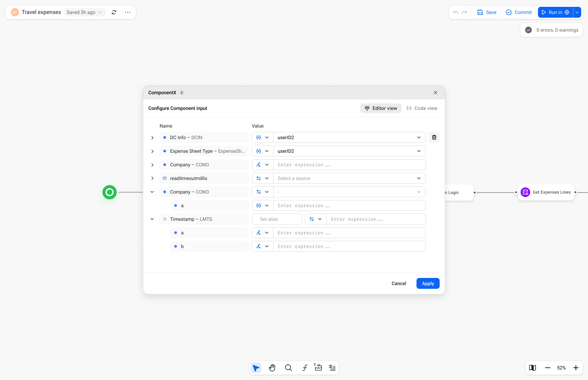
Task: Refresh the flow using the circular arrows icon
Action: point(114,12)
